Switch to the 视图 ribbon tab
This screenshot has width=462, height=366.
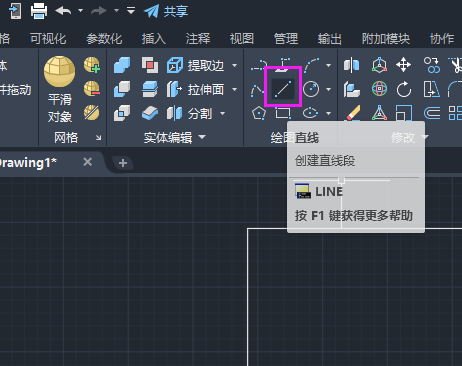[x=242, y=39]
